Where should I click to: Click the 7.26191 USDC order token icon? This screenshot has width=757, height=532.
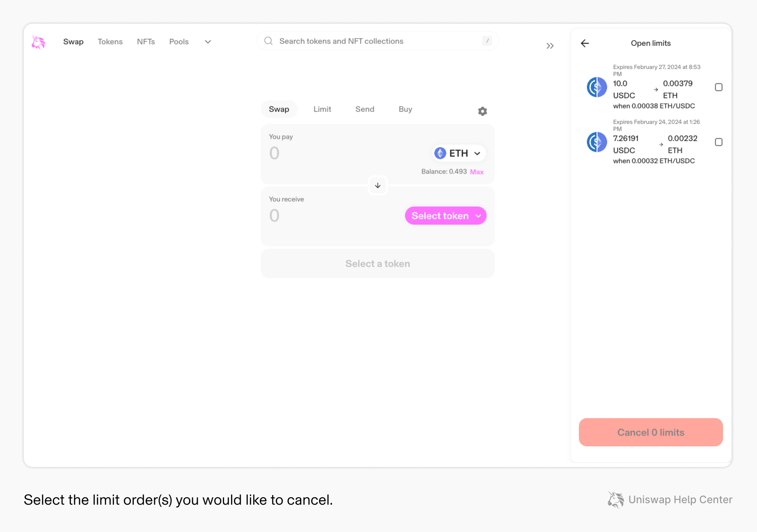pyautogui.click(x=597, y=142)
